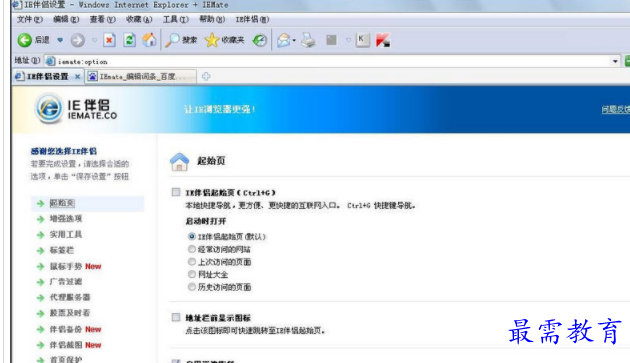The width and height of the screenshot is (630, 363).
Task: Open Search with the magnifier icon
Action: click(172, 40)
